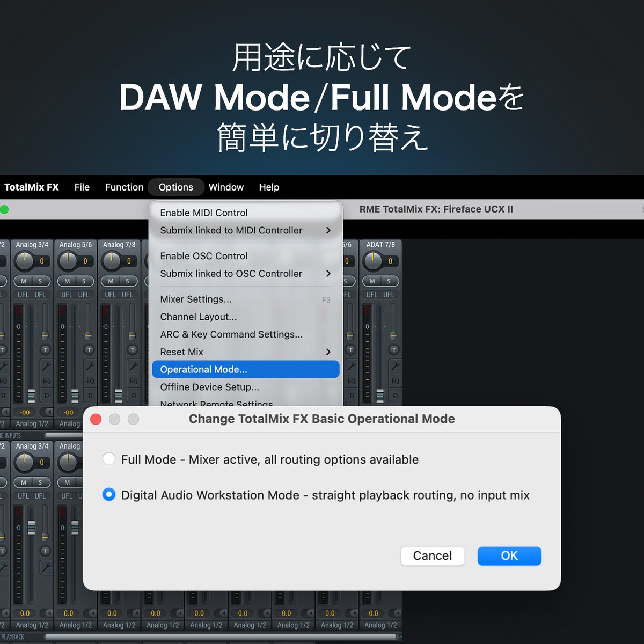This screenshot has height=644, width=644.
Task: Open Analog 1/2 output selector under playback Analog 3/4
Action: pyautogui.click(x=32, y=625)
